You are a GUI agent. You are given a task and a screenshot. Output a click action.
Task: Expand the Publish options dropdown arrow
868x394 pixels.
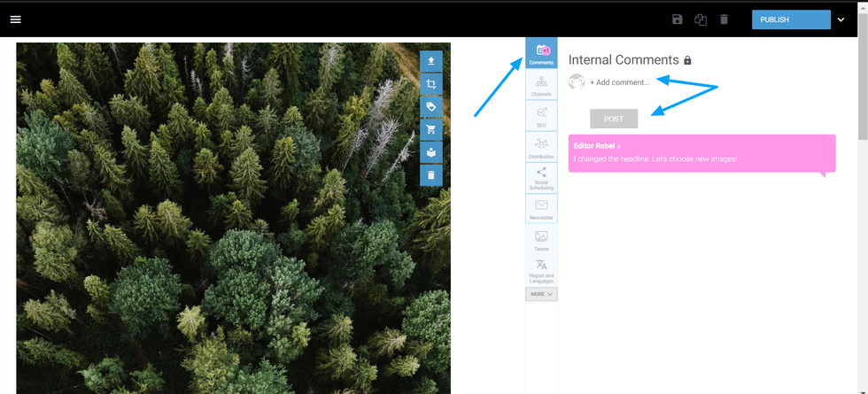point(841,19)
